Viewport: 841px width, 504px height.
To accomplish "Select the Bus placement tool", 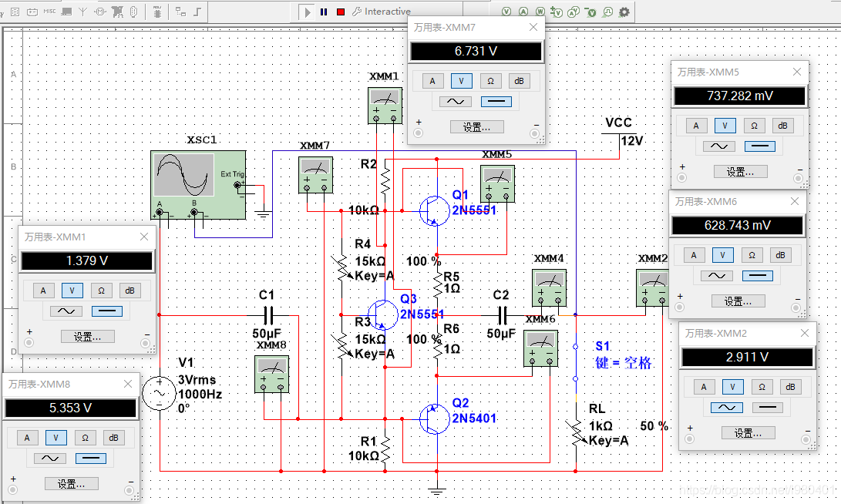I will pyautogui.click(x=197, y=12).
